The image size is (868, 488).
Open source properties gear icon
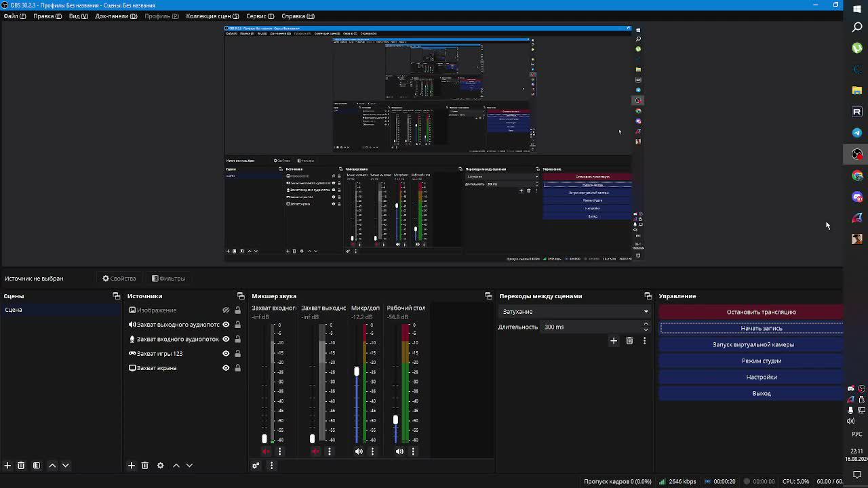[x=161, y=466]
